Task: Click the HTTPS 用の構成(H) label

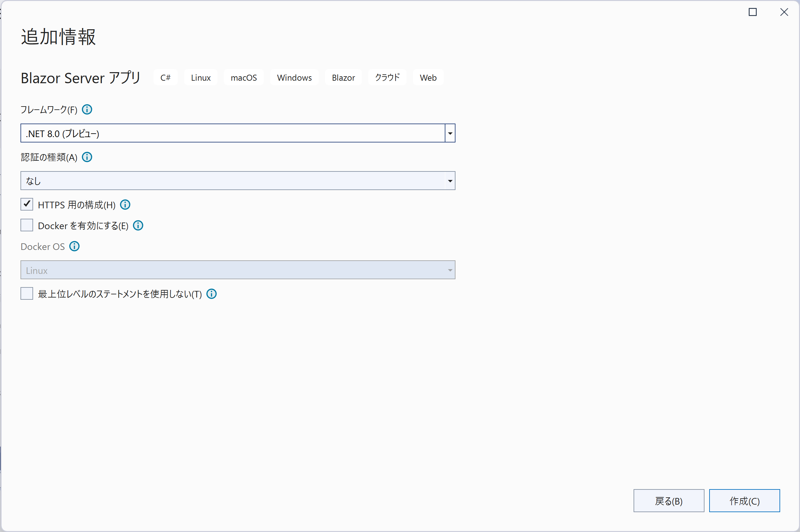Action: click(77, 205)
